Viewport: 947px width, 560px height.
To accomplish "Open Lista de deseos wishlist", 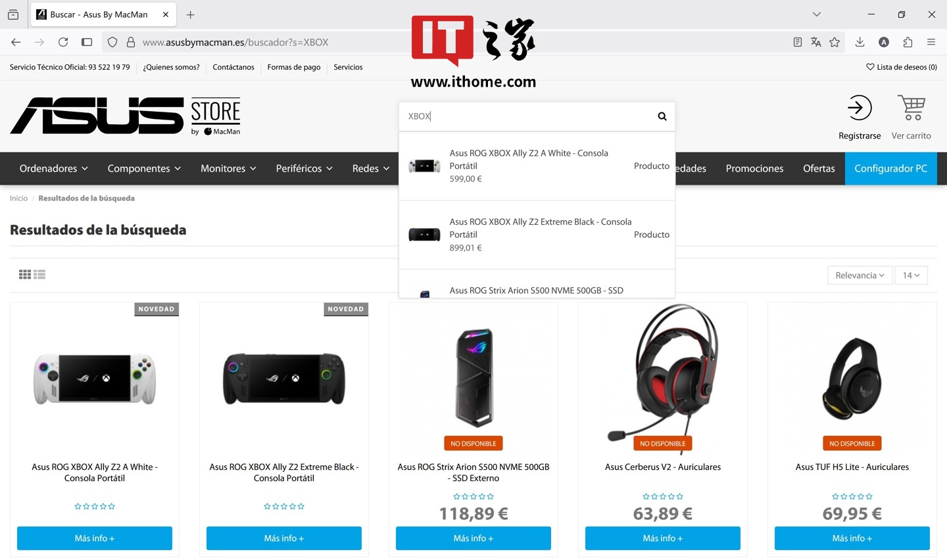I will point(902,67).
